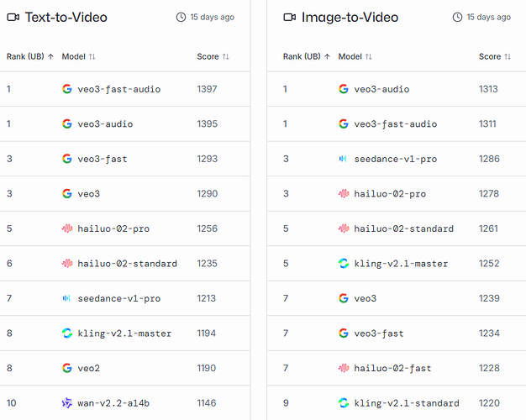Open the Text-to-Video leaderboard title

point(66,17)
